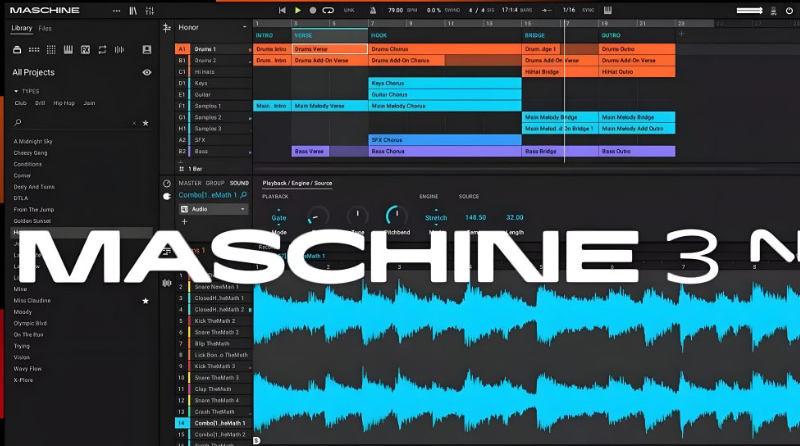This screenshot has height=446, width=800.
Task: Select the MASTER tab
Action: point(189,183)
